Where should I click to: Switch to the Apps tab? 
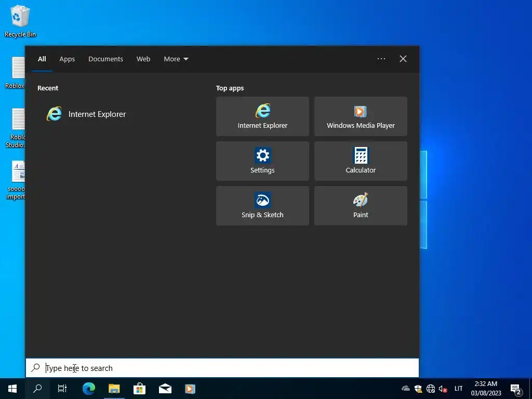pyautogui.click(x=67, y=59)
